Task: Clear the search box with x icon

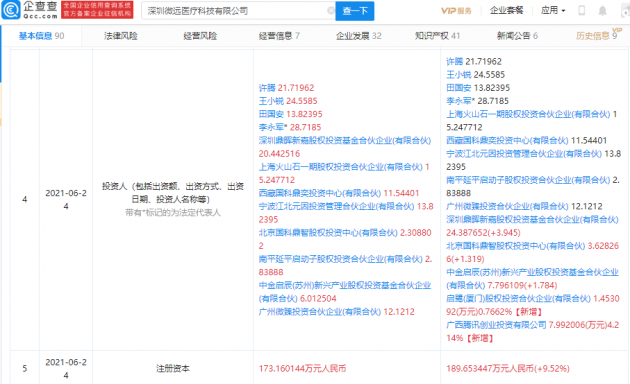Action: pos(331,11)
